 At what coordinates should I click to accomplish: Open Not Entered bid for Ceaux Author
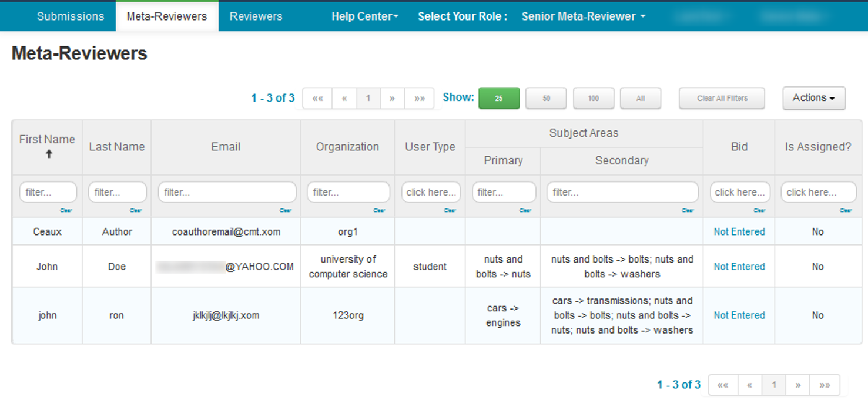click(x=739, y=231)
